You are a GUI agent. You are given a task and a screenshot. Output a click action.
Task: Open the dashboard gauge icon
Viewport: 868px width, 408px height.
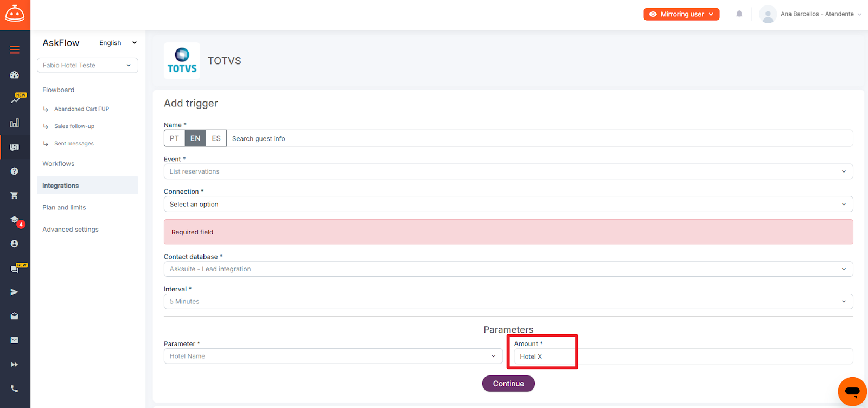point(15,75)
